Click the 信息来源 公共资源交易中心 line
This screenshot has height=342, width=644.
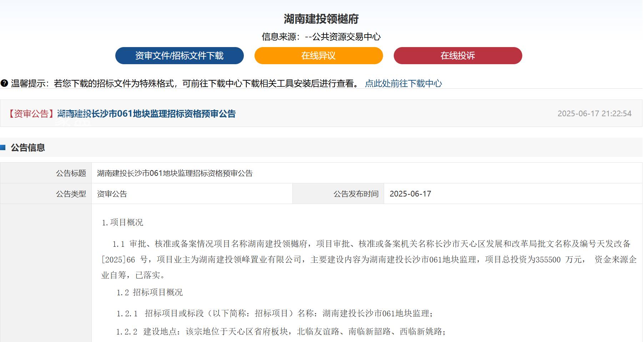[321, 37]
